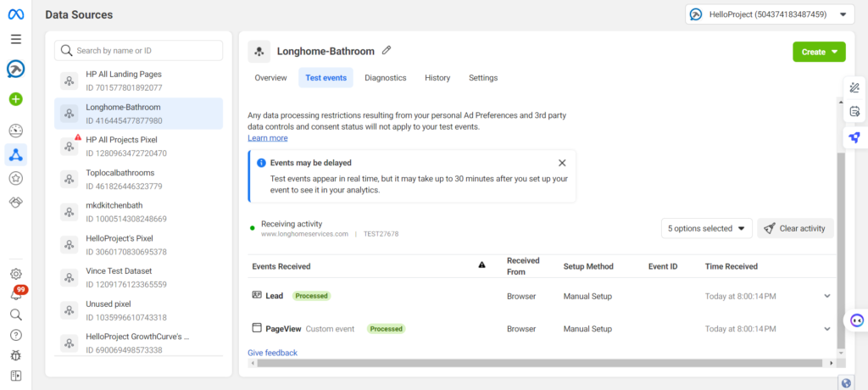Open notifications bell with 99 badge
The height and width of the screenshot is (390, 868).
pyautogui.click(x=17, y=293)
